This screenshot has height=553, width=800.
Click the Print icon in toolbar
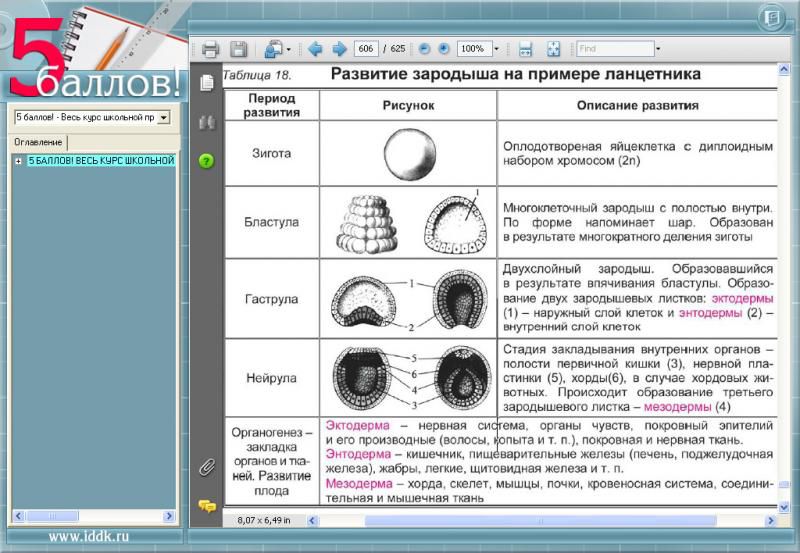[210, 49]
